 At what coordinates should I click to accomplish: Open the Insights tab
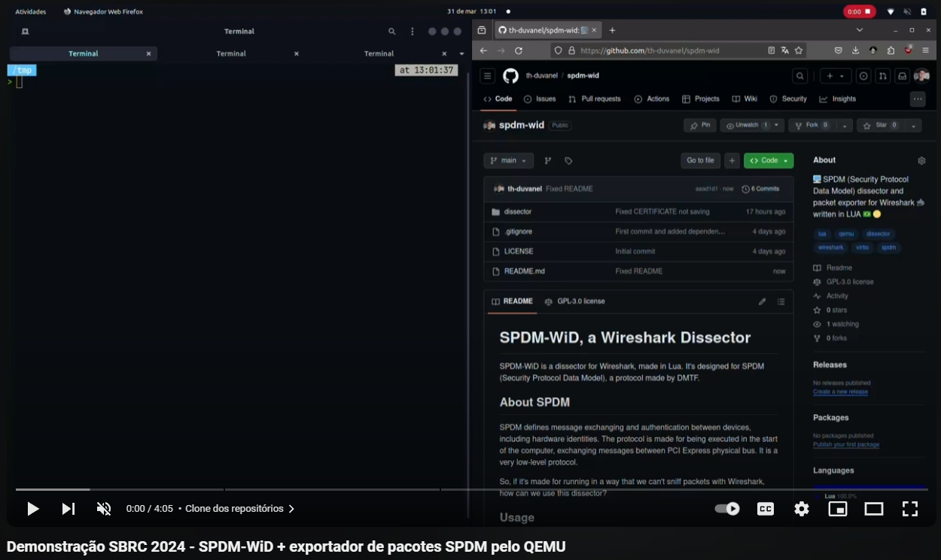pos(838,99)
